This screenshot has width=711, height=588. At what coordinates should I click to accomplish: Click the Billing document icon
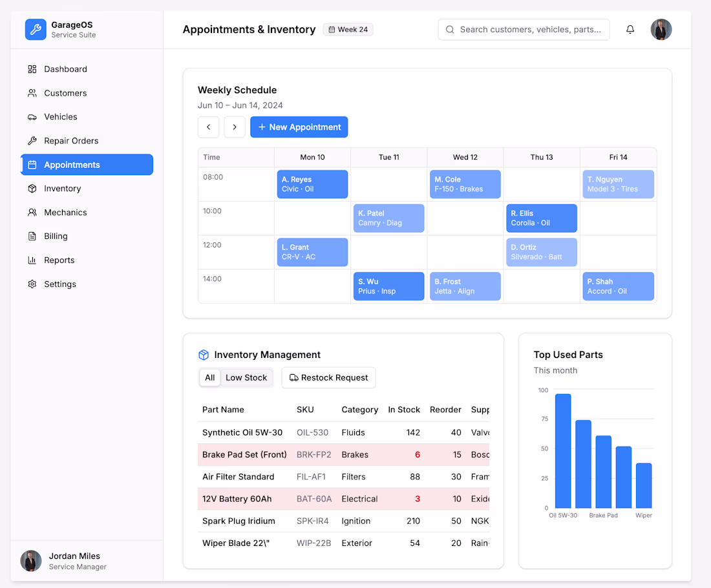(32, 236)
